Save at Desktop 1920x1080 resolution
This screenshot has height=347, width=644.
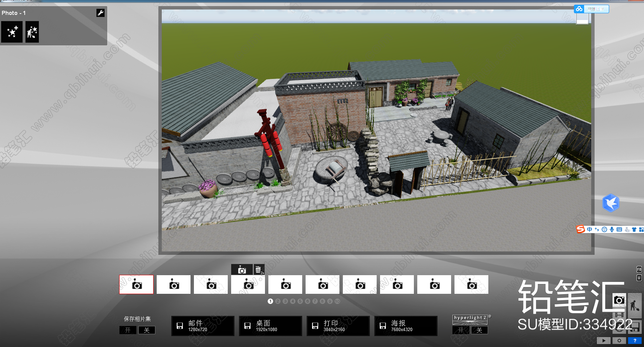pos(270,326)
